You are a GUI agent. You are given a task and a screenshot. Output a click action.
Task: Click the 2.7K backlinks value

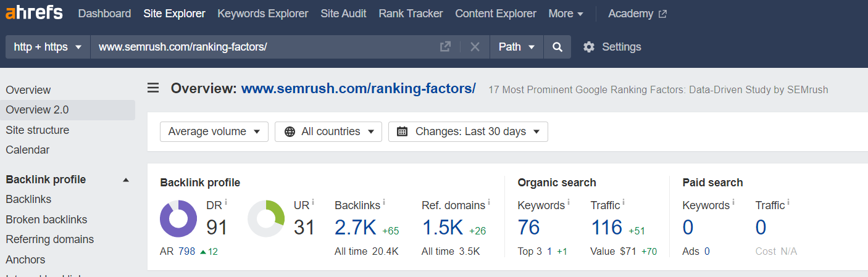356,228
